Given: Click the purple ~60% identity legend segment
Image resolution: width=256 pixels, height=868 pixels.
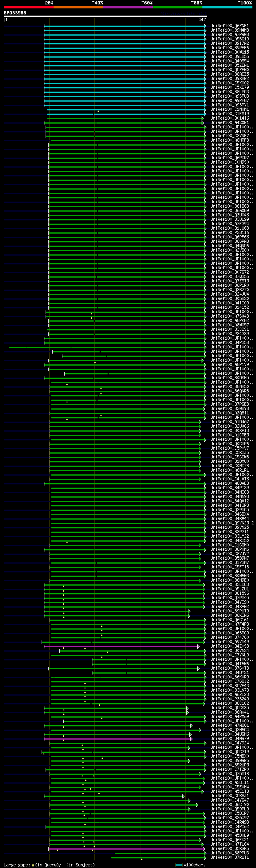Looking at the screenshot, I should (128, 7).
